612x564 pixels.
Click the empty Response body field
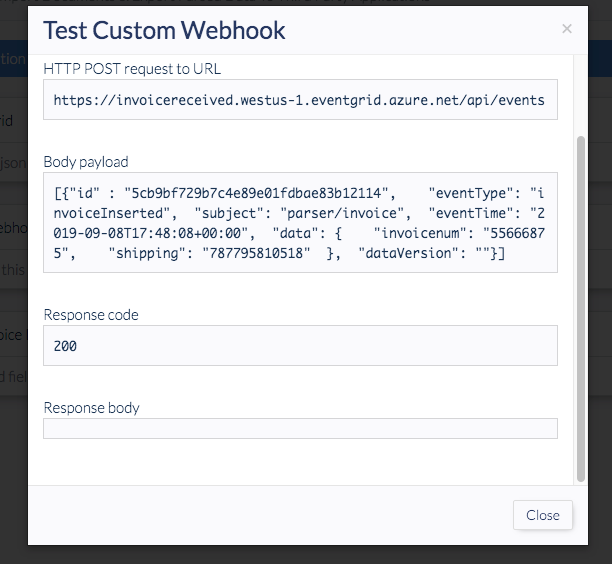pos(300,428)
